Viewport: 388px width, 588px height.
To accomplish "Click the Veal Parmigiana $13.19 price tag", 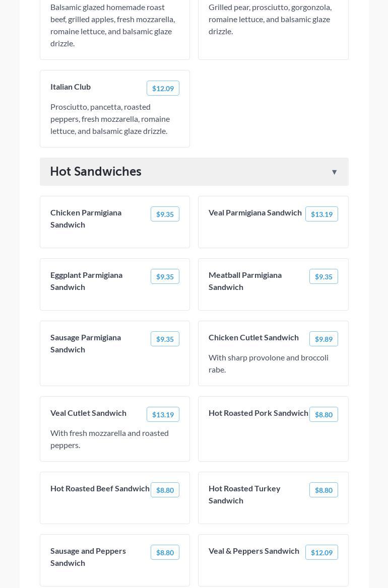I will (x=321, y=214).
